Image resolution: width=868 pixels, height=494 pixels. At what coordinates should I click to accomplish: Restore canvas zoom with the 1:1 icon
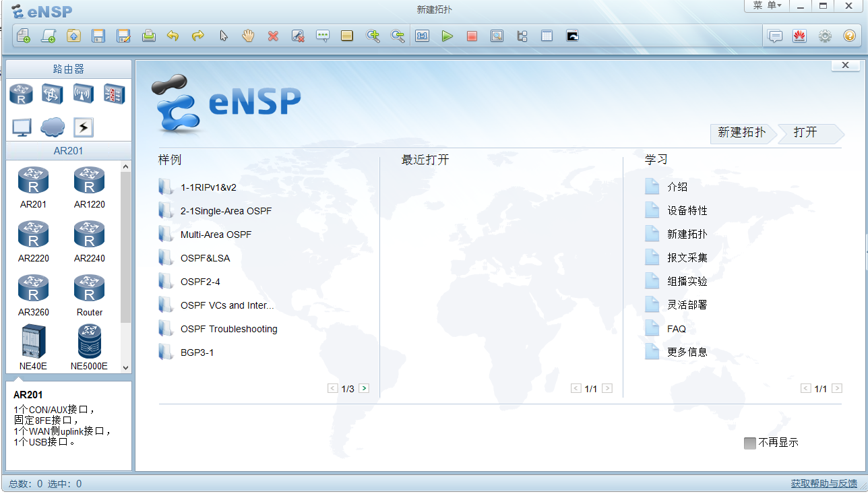tap(423, 36)
